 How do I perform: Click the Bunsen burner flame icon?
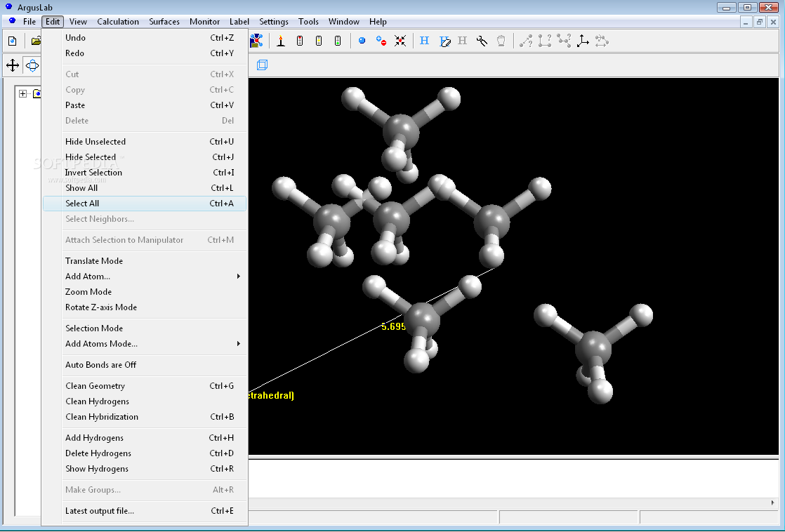[281, 41]
